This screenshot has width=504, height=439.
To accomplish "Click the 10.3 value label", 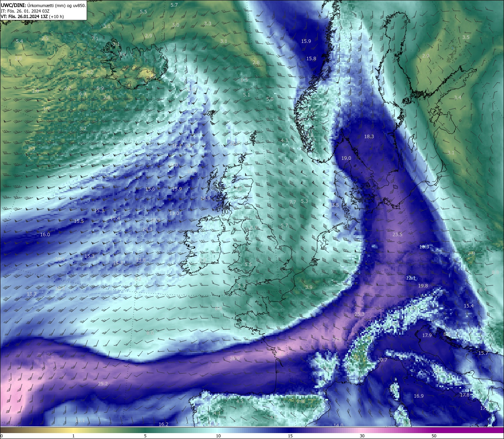I will [424, 247].
